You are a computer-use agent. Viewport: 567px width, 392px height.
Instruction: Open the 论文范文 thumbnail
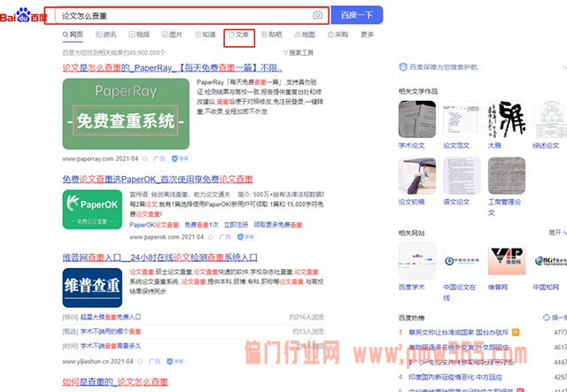[462, 119]
